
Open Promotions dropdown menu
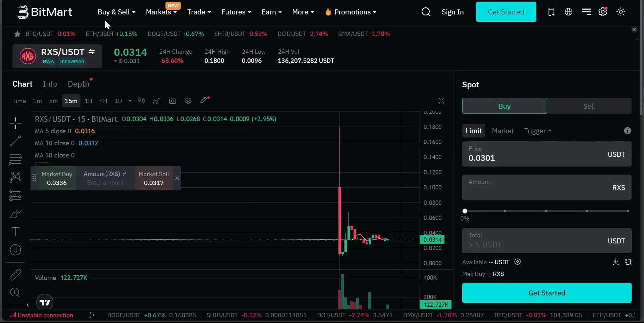(x=351, y=12)
